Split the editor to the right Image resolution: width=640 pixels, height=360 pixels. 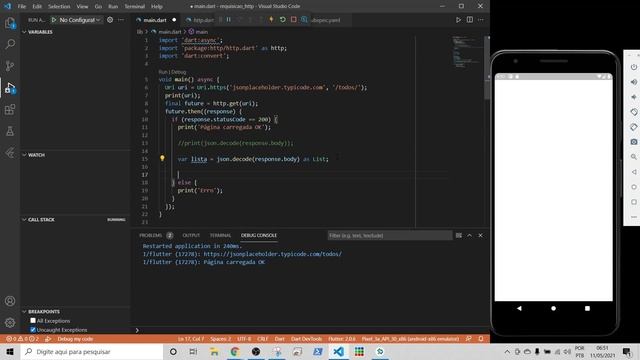click(x=470, y=20)
